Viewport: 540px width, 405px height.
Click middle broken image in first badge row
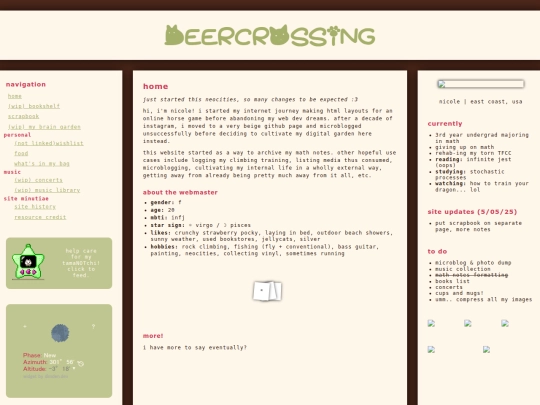click(x=468, y=323)
